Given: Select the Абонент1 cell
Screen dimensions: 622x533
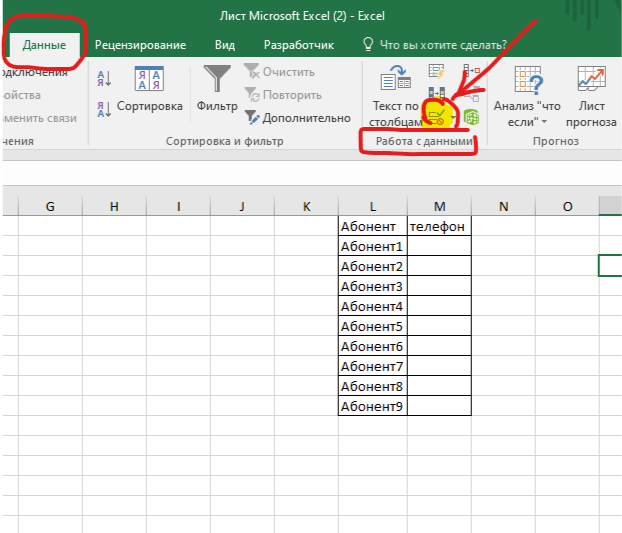Looking at the screenshot, I should tap(373, 246).
